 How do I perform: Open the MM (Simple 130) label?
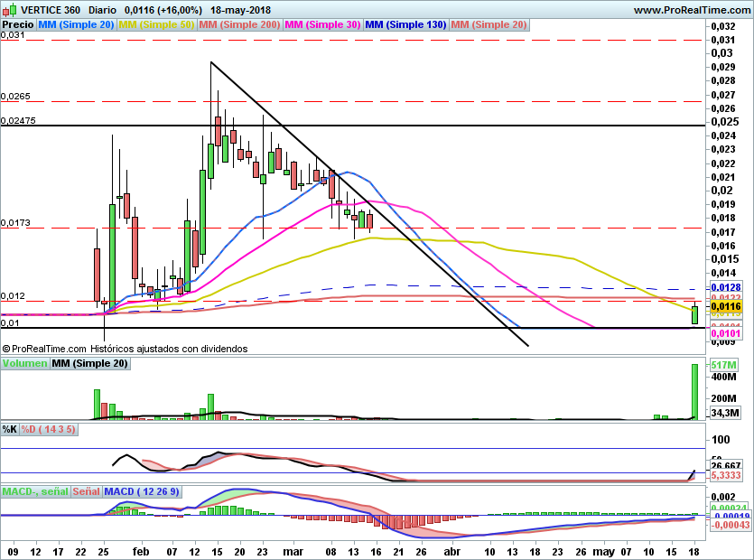tap(405, 24)
